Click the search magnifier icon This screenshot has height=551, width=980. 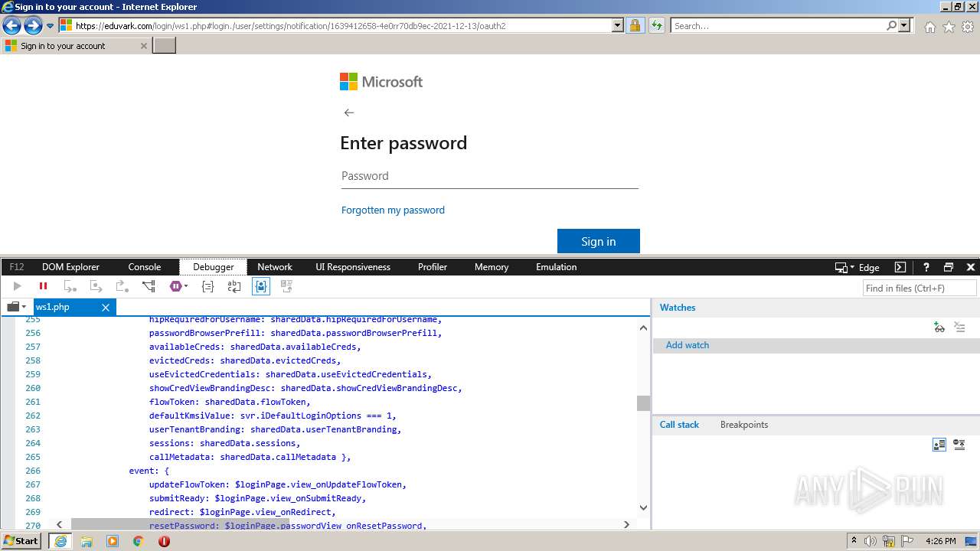(891, 25)
